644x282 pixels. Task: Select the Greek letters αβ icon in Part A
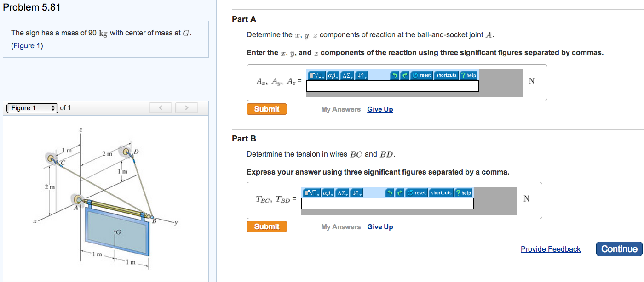[332, 75]
